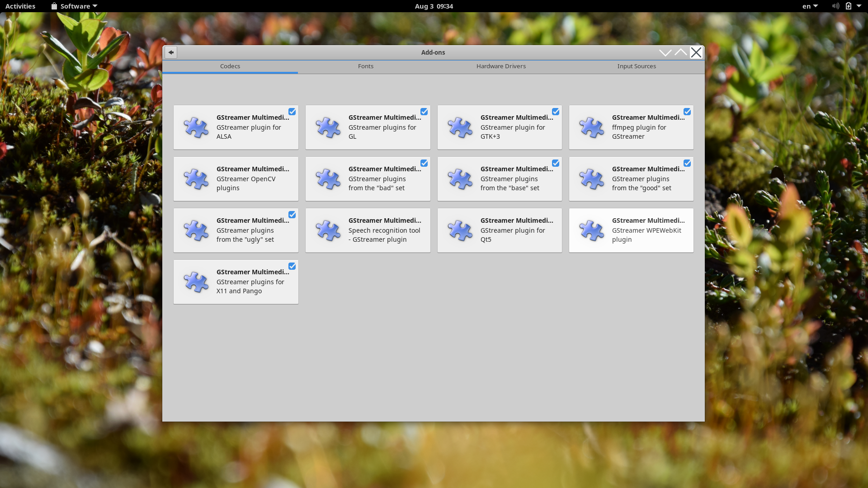
Task: Click the "Add-ons" window title
Action: (x=433, y=52)
